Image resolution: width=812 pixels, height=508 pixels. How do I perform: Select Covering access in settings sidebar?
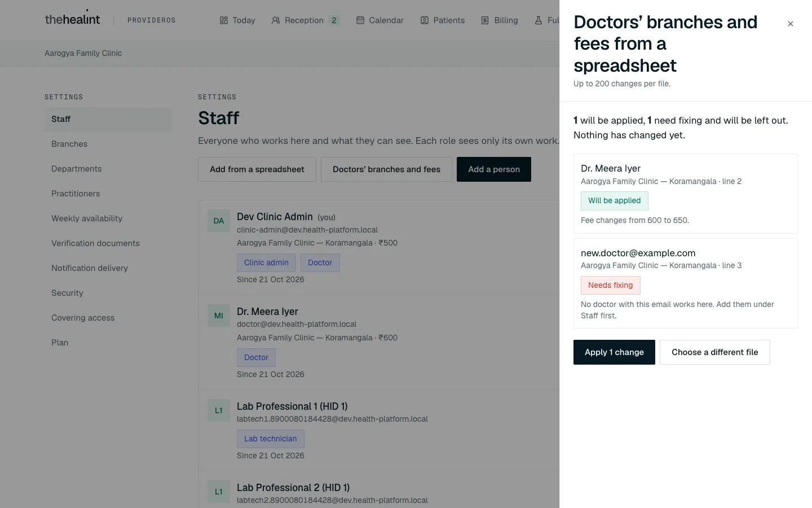108,318
